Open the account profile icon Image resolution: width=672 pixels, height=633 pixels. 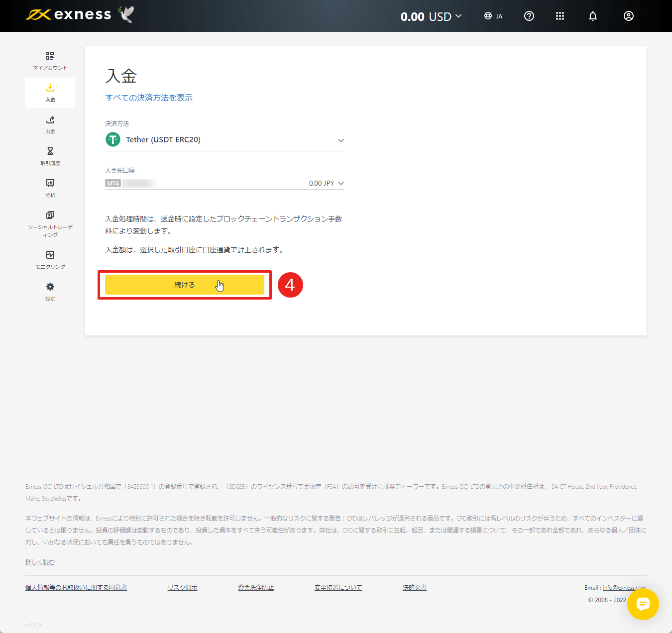(628, 16)
